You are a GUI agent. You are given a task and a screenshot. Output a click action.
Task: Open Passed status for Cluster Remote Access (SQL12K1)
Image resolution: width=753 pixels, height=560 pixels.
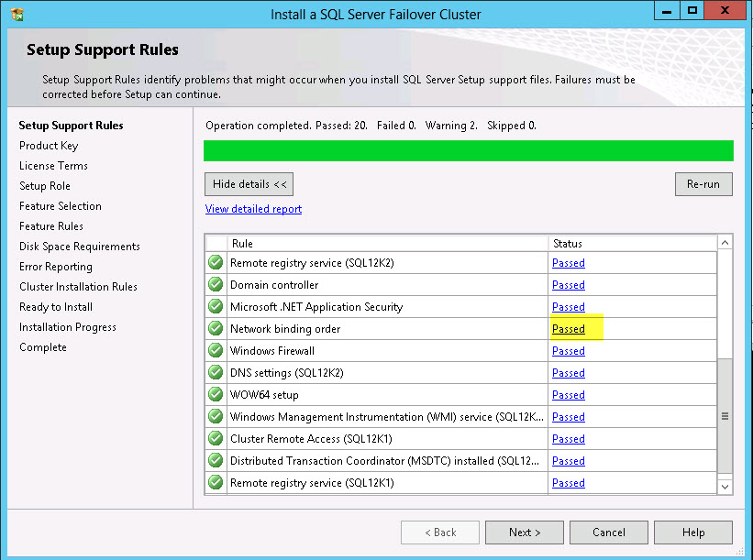click(x=569, y=439)
